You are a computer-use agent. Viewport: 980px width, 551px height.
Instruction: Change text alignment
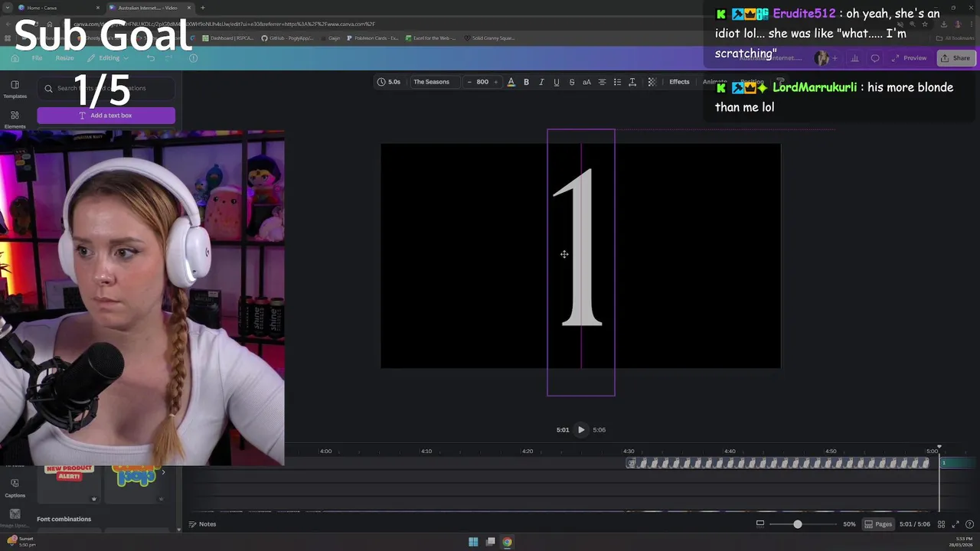tap(602, 82)
